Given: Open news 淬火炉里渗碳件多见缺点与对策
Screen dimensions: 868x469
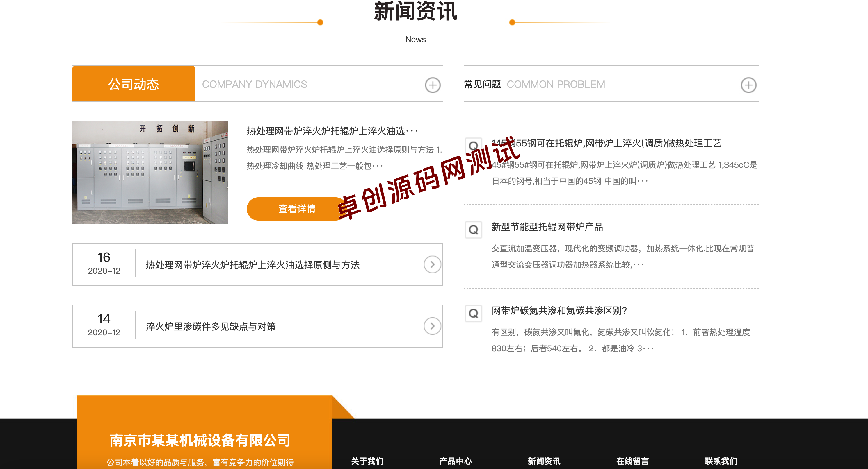Looking at the screenshot, I should point(211,326).
